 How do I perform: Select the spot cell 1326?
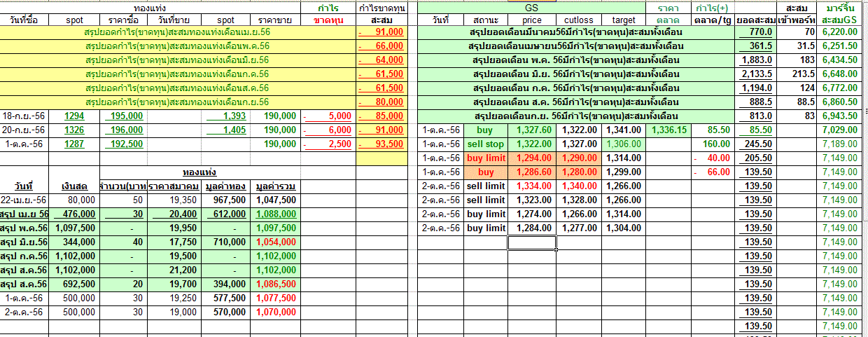[74, 130]
